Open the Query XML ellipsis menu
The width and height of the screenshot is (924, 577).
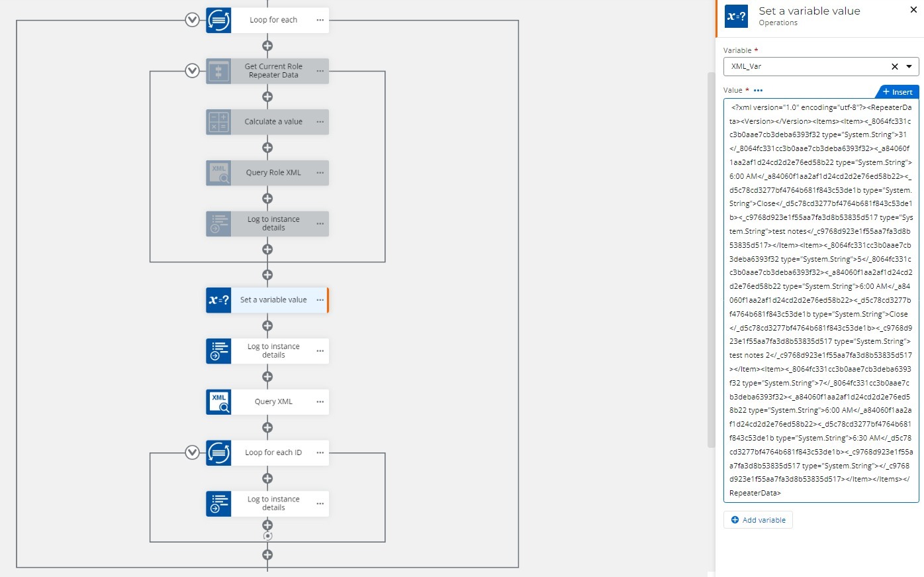pos(320,402)
